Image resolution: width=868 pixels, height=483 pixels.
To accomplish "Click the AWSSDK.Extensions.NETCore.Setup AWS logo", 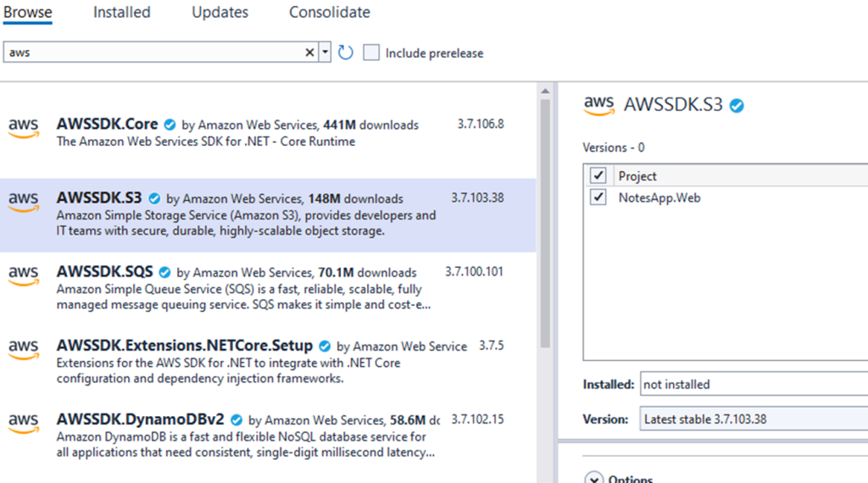I will (x=24, y=348).
